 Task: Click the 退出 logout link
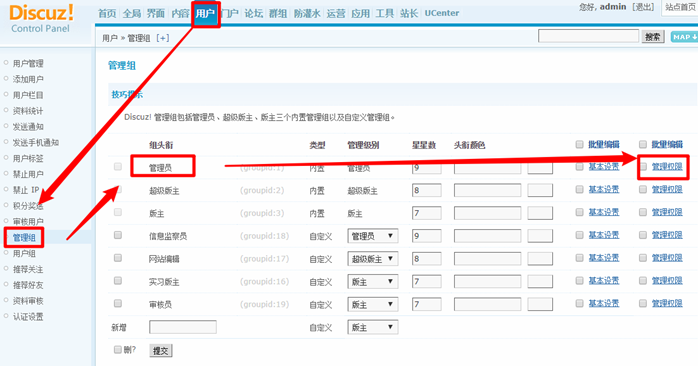tap(643, 7)
